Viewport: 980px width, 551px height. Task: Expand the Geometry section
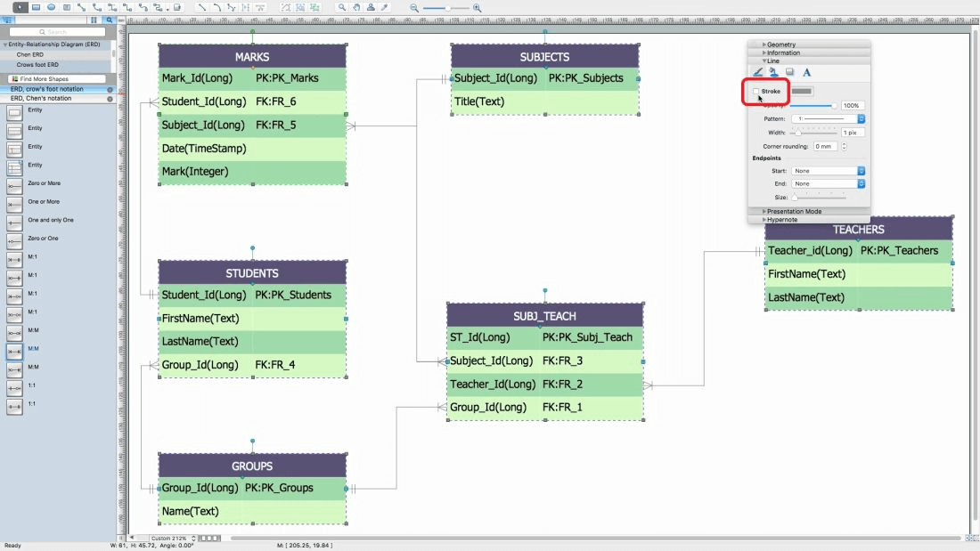(x=780, y=45)
